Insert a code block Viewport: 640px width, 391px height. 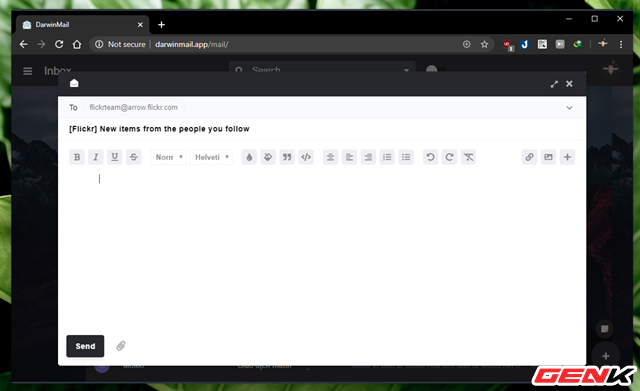[x=306, y=157]
